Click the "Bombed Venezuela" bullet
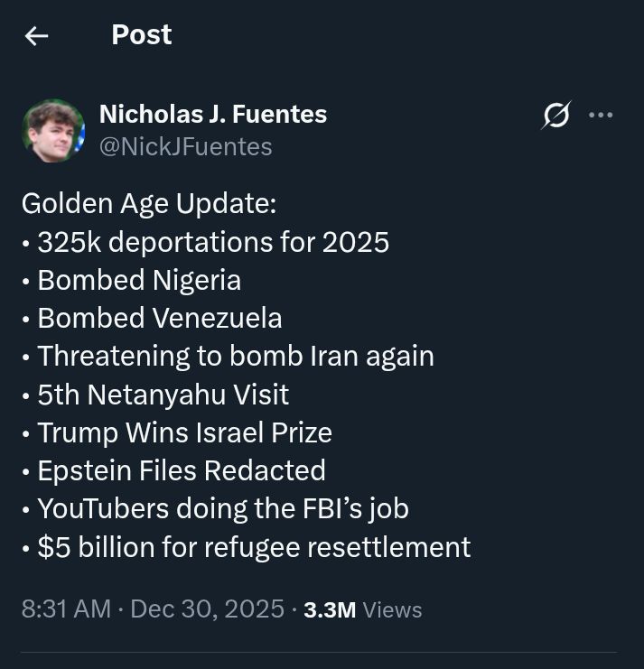 coord(160,319)
